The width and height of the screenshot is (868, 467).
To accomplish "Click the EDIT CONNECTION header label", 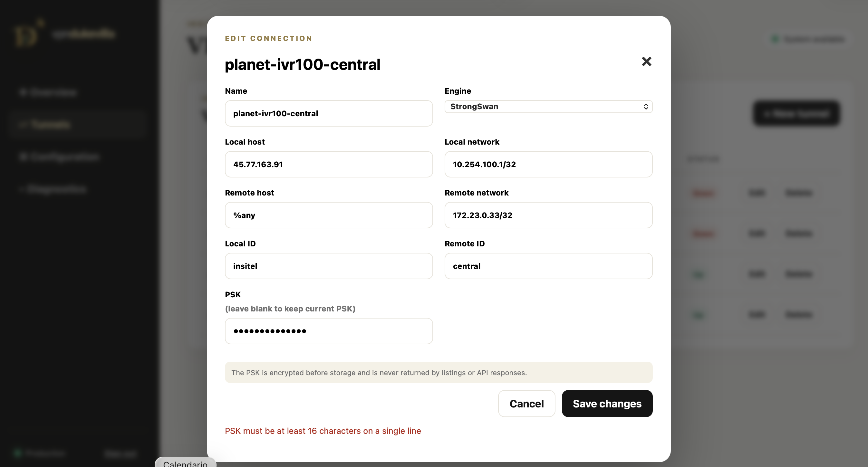I will point(269,38).
